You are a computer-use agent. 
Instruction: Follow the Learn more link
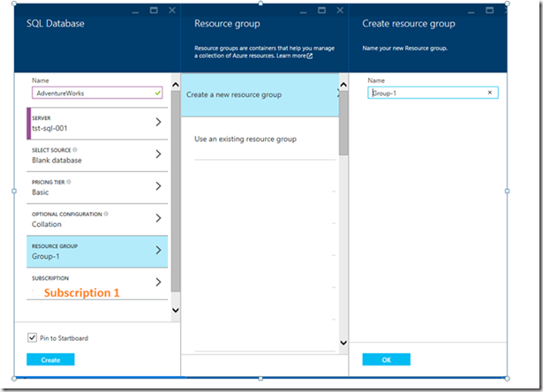[294, 56]
